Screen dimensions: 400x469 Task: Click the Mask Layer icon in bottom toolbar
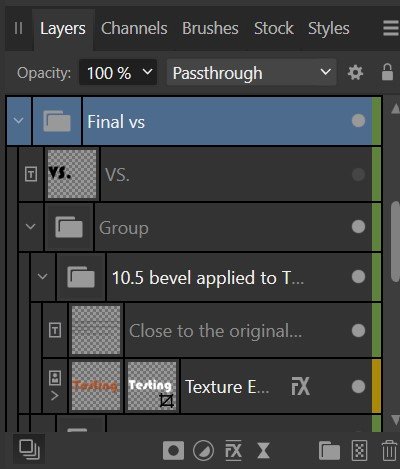tap(173, 451)
